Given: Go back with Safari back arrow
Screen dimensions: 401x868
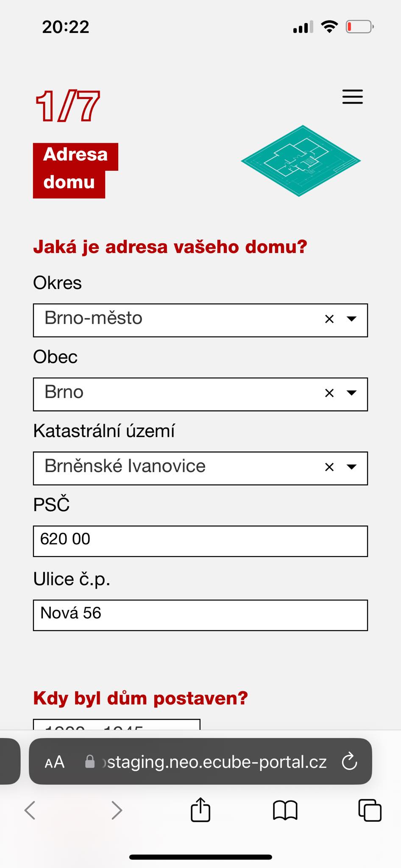Looking at the screenshot, I should (30, 810).
